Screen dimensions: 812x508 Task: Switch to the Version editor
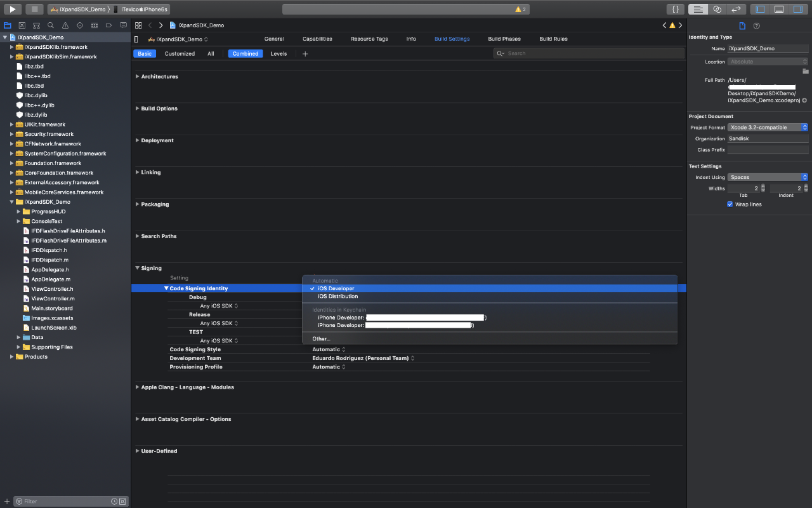736,10
